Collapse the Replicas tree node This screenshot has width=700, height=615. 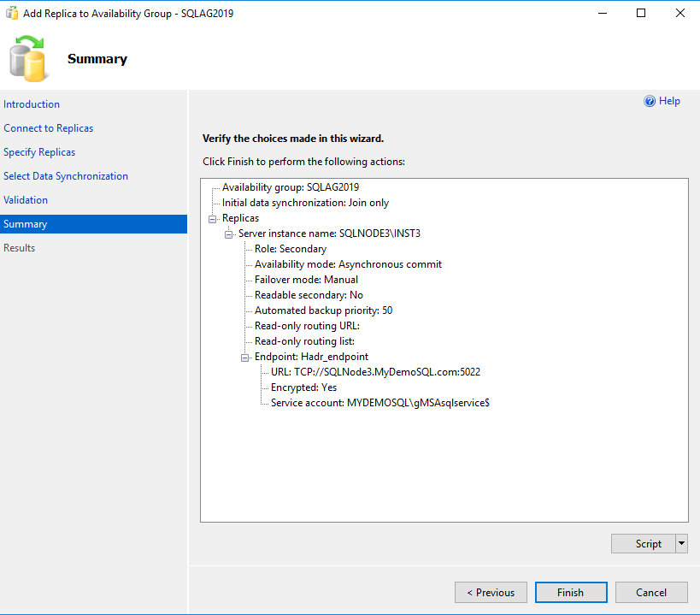213,218
